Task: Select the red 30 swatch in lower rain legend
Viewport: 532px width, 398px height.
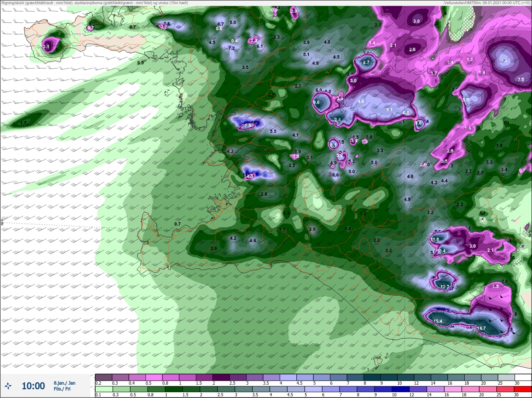Action: pyautogui.click(x=522, y=389)
